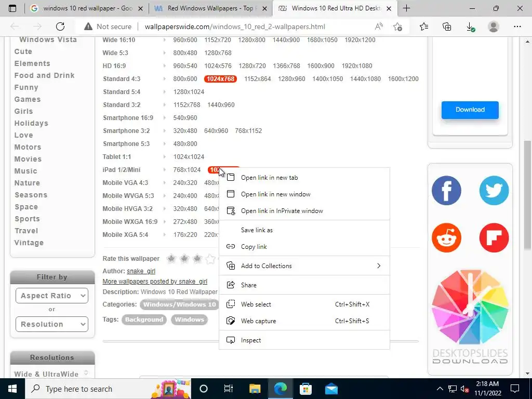Click the third rating star
The width and height of the screenshot is (532, 399).
coord(197,259)
